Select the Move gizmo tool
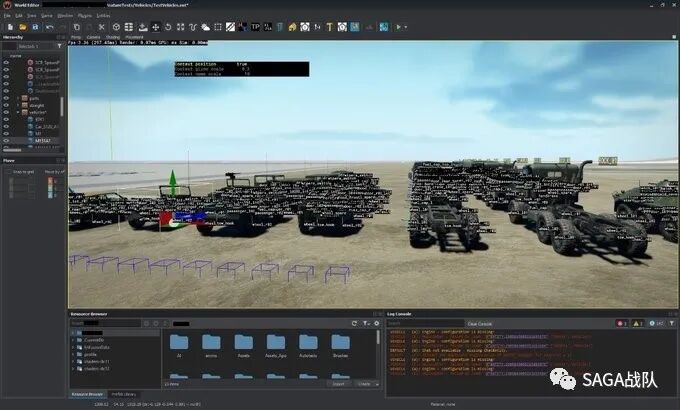Screen dimensions: 680x410 point(155,27)
